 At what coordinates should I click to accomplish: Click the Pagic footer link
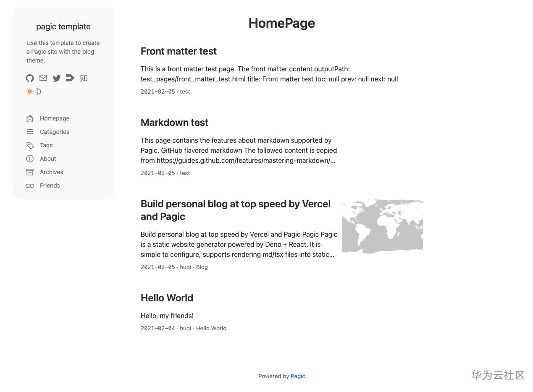[x=298, y=376]
